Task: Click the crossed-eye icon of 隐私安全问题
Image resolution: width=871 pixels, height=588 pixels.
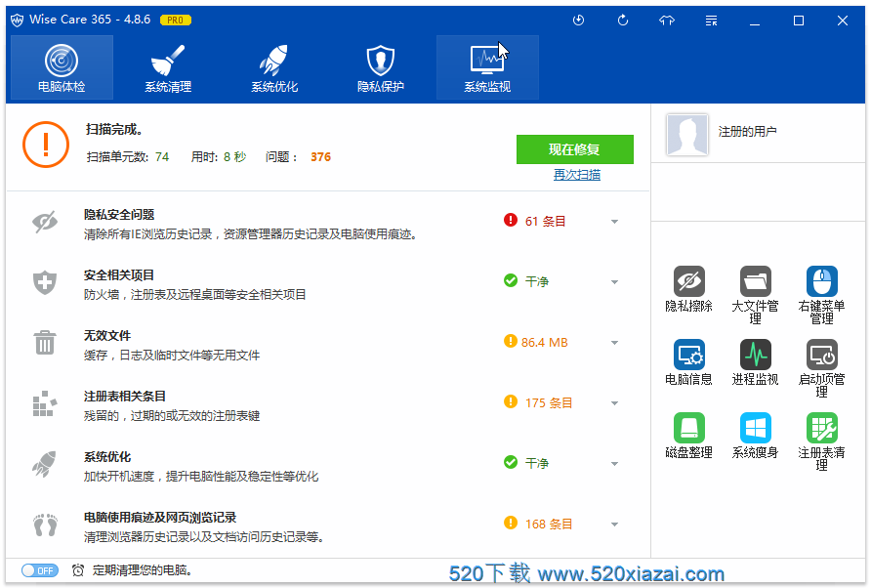Action: [x=45, y=223]
